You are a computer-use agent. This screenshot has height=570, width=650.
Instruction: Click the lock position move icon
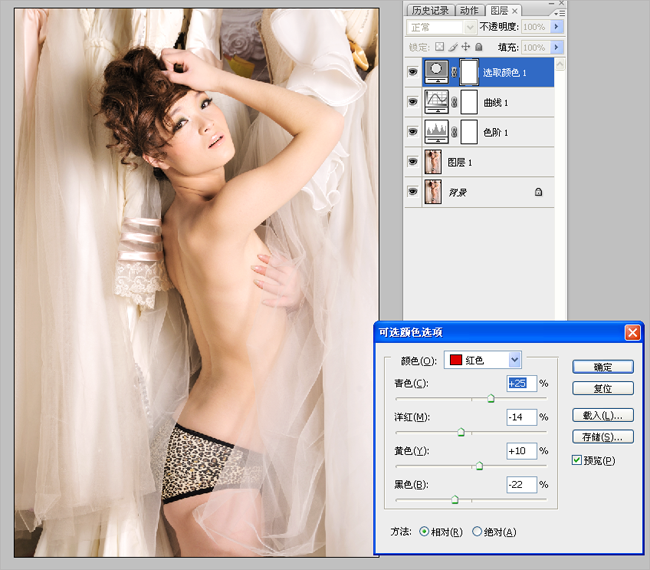pyautogui.click(x=466, y=47)
